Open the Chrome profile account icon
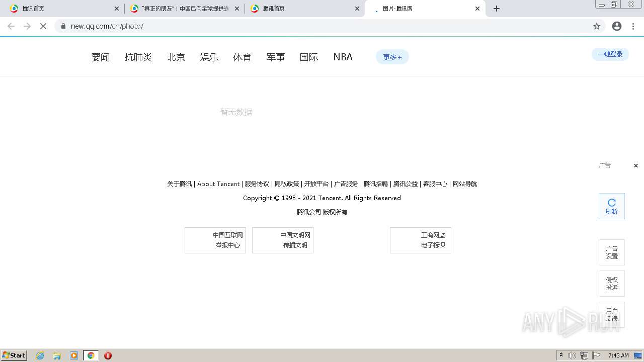 [x=617, y=26]
